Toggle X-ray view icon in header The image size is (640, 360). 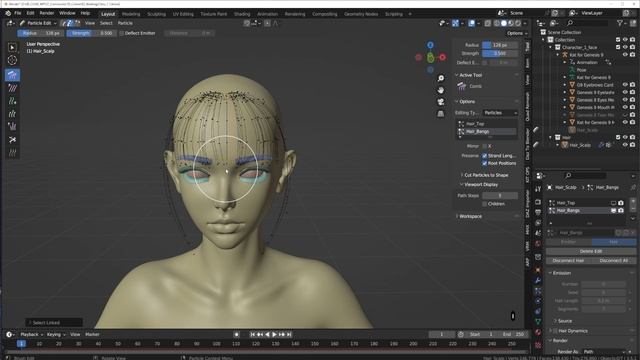tap(488, 23)
